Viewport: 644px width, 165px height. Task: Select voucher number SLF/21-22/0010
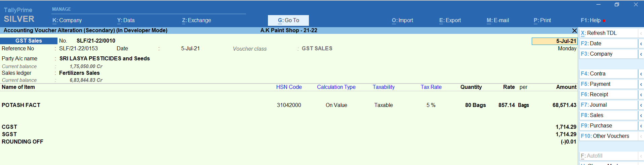(x=96, y=41)
